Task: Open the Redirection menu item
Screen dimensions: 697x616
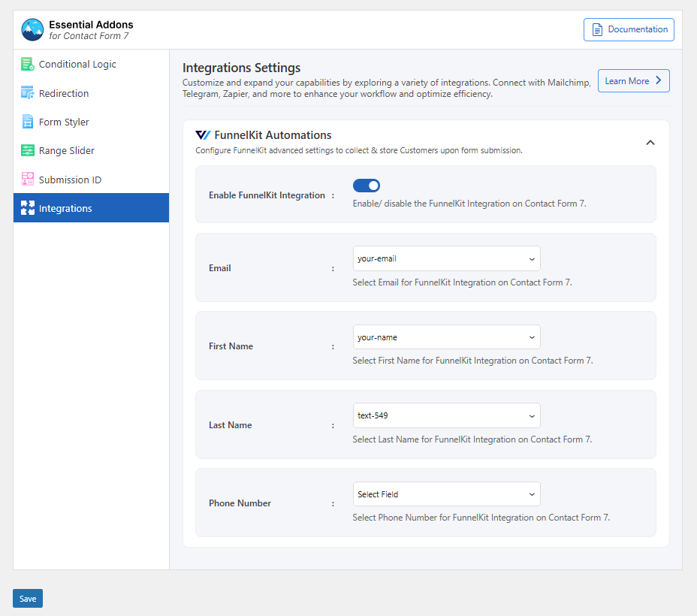Action: (91, 93)
